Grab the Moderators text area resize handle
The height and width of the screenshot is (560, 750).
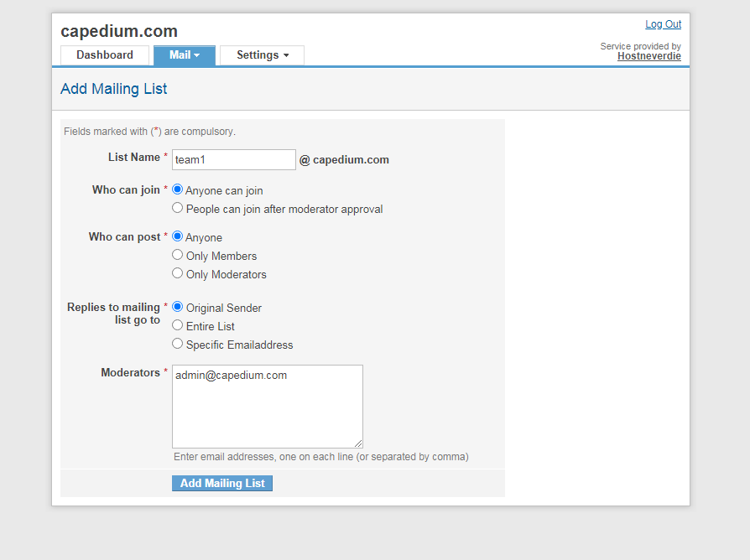[x=358, y=443]
